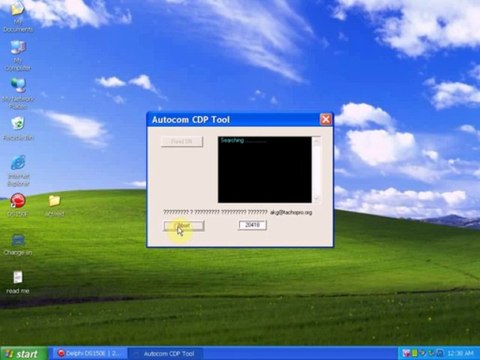
Task: Open the yellow folder on desktop
Action: tap(54, 205)
